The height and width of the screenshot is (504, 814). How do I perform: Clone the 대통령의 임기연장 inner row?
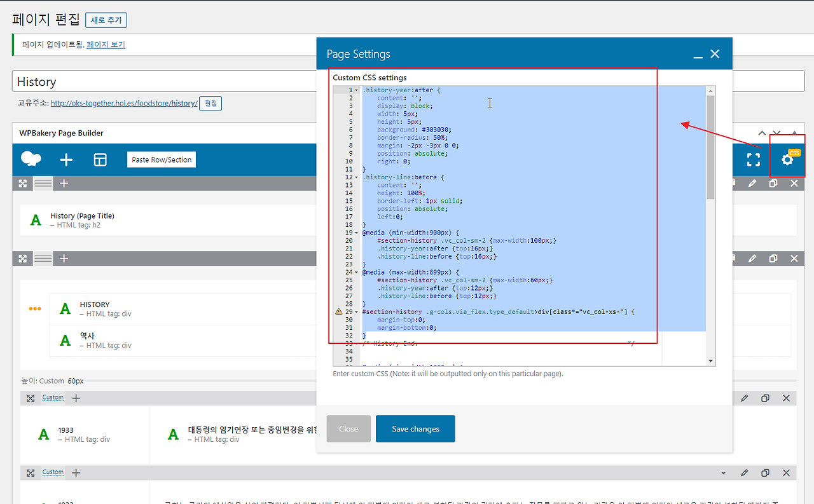[766, 398]
